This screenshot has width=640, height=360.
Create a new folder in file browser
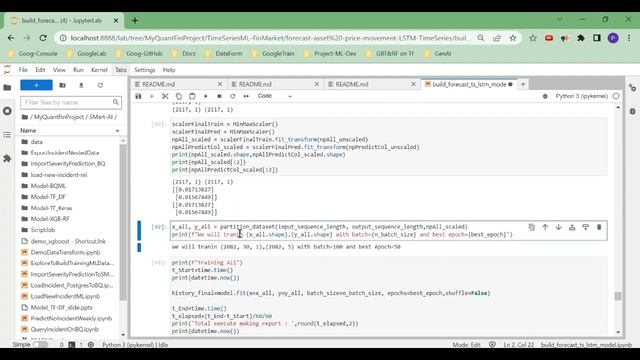(62, 85)
